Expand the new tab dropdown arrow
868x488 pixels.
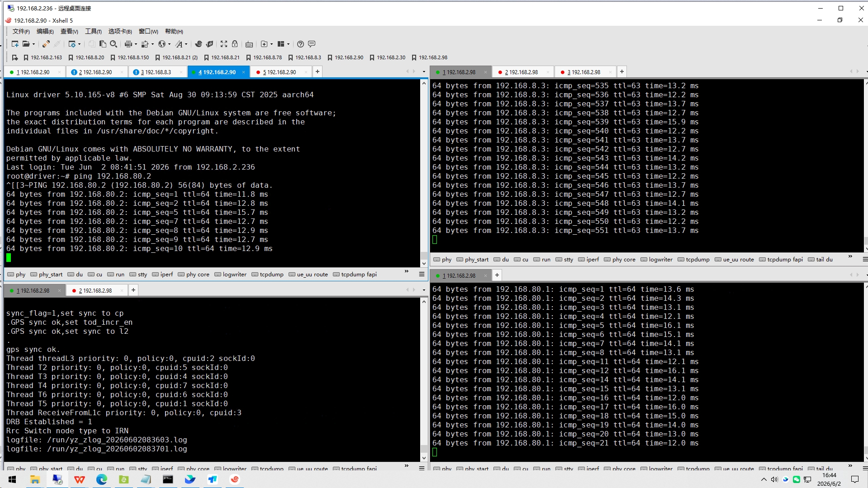coord(271,44)
